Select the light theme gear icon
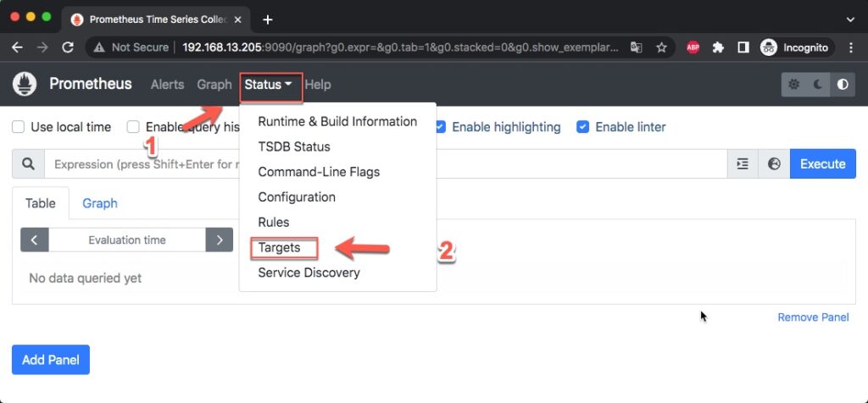The height and width of the screenshot is (403, 868). (x=793, y=85)
